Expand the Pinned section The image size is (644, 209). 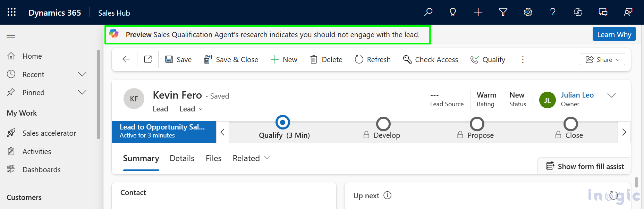[x=82, y=92]
